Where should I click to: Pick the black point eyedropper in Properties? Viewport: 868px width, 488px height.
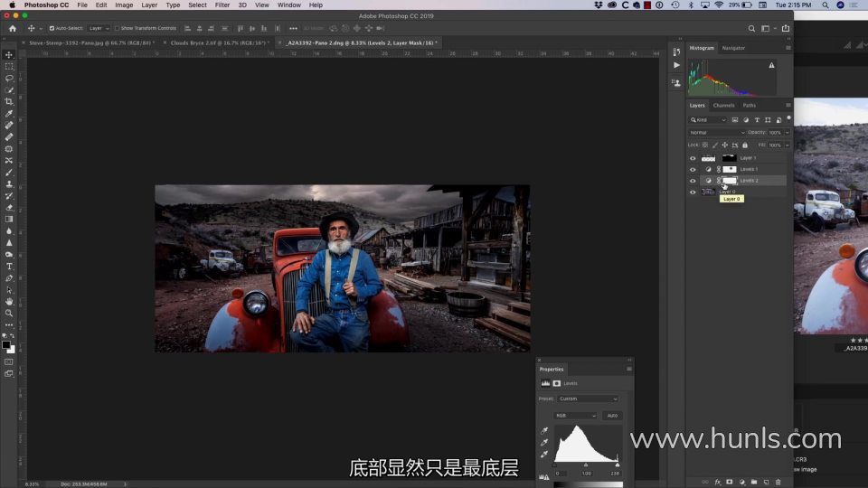tap(544, 431)
